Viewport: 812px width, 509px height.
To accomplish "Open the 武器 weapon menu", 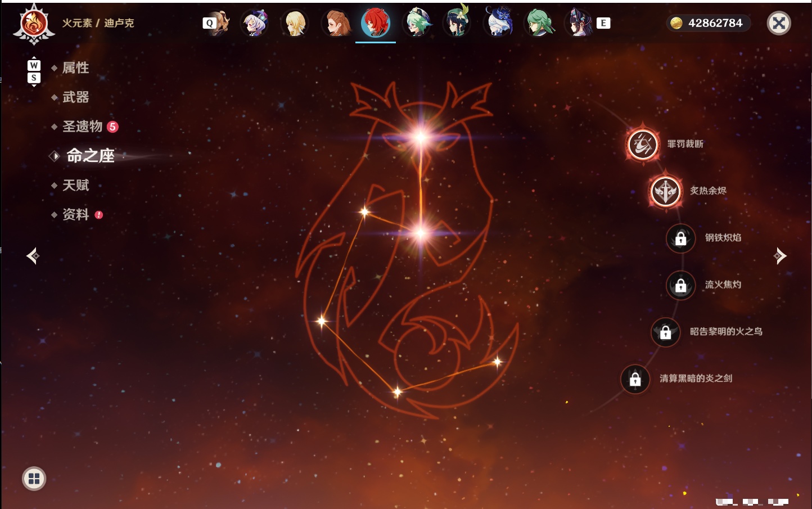I will coord(75,97).
